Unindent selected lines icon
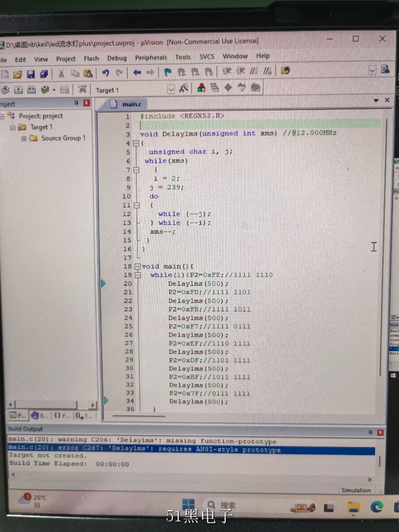The width and height of the screenshot is (399, 532). [240, 71]
